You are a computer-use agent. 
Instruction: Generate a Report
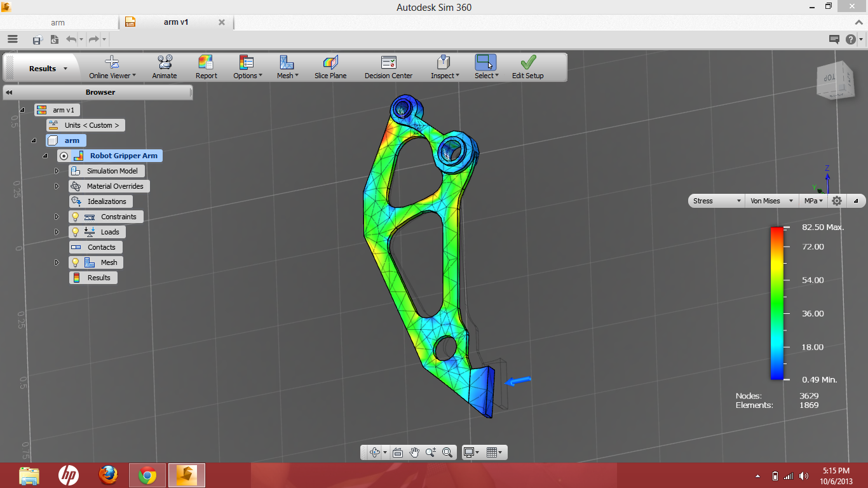pyautogui.click(x=206, y=67)
